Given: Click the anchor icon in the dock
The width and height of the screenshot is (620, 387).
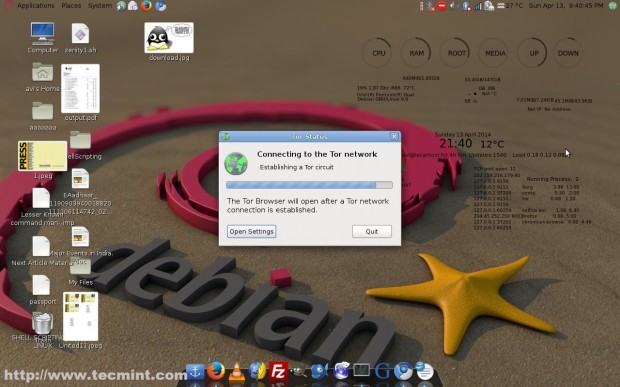Looking at the screenshot, I should pos(195,372).
